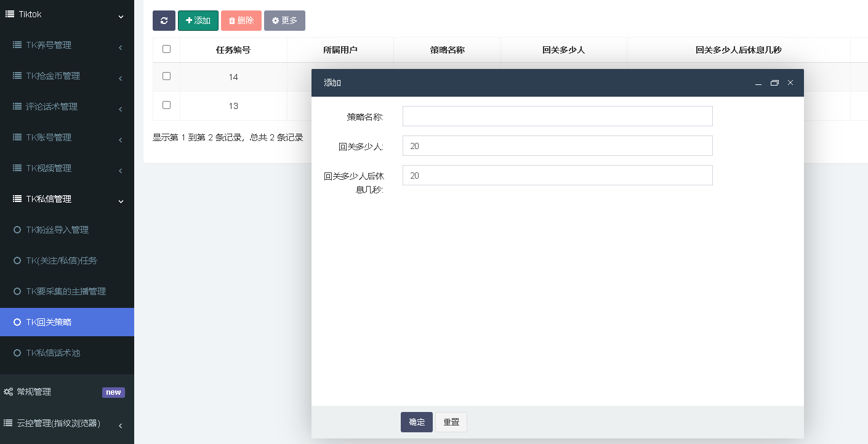Screen dimensions: 868x444
Task: Click the list icon beside TK抢金币管理
Action: point(17,76)
